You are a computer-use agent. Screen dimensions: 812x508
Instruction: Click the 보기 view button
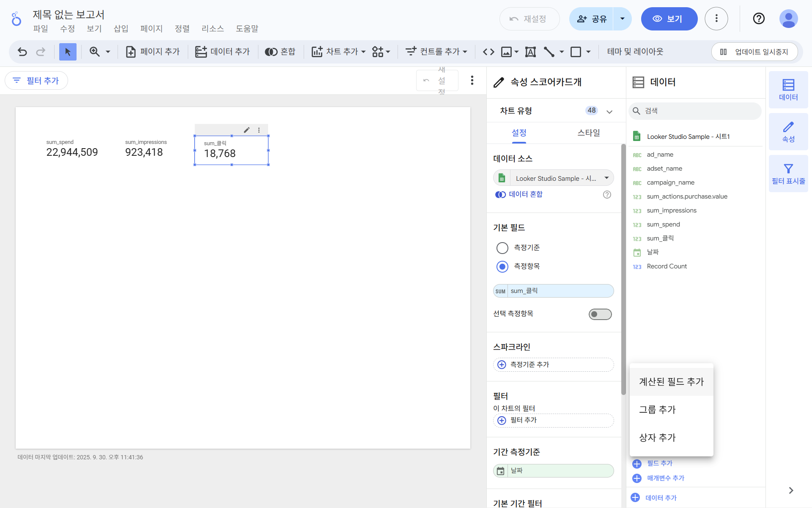[x=669, y=19]
